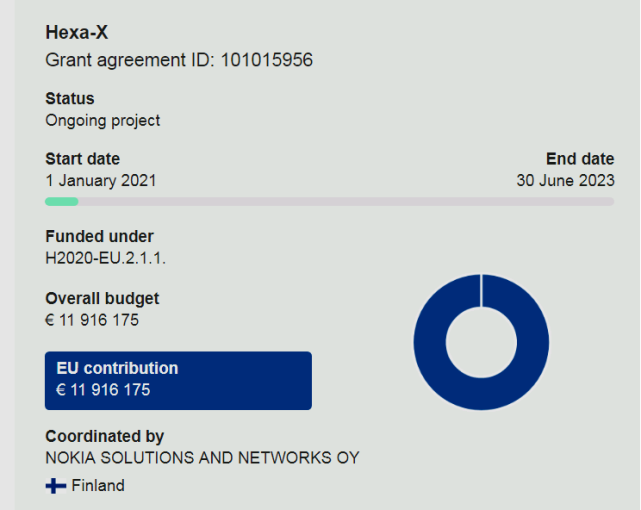Click the Hexa-X project title
641x510 pixels.
[x=77, y=33]
